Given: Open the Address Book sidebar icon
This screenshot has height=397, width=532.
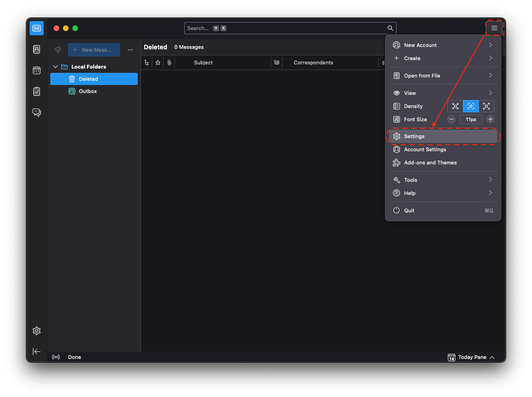Looking at the screenshot, I should click(x=37, y=49).
